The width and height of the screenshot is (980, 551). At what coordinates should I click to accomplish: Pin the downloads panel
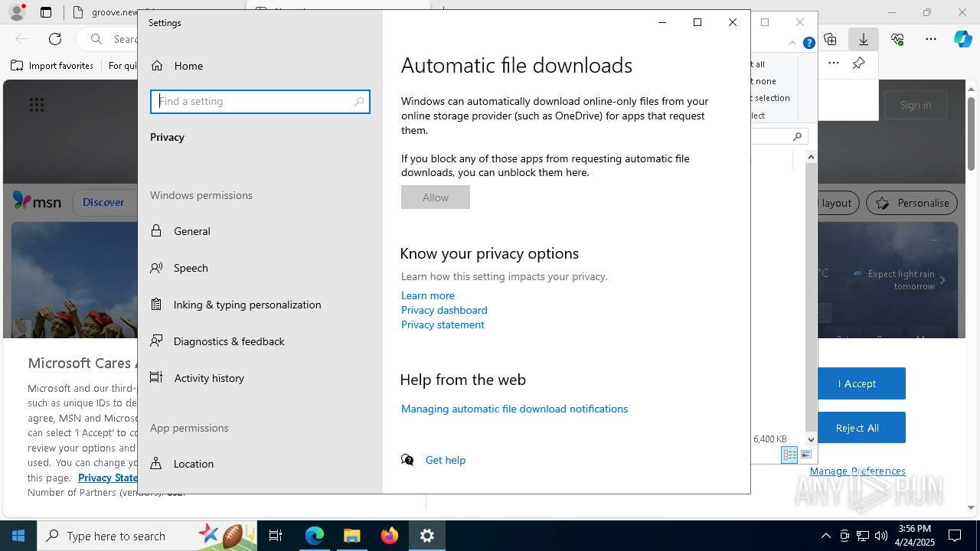pos(859,64)
